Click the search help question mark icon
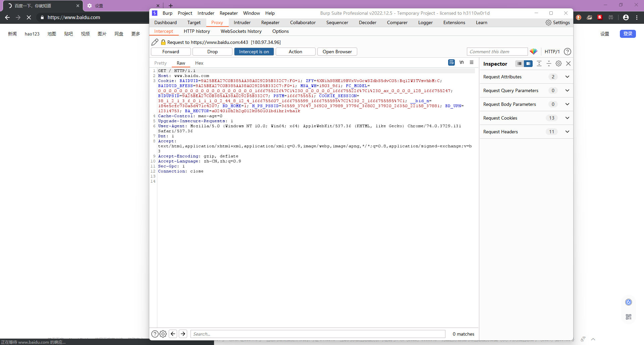This screenshot has width=644, height=345. click(155, 334)
